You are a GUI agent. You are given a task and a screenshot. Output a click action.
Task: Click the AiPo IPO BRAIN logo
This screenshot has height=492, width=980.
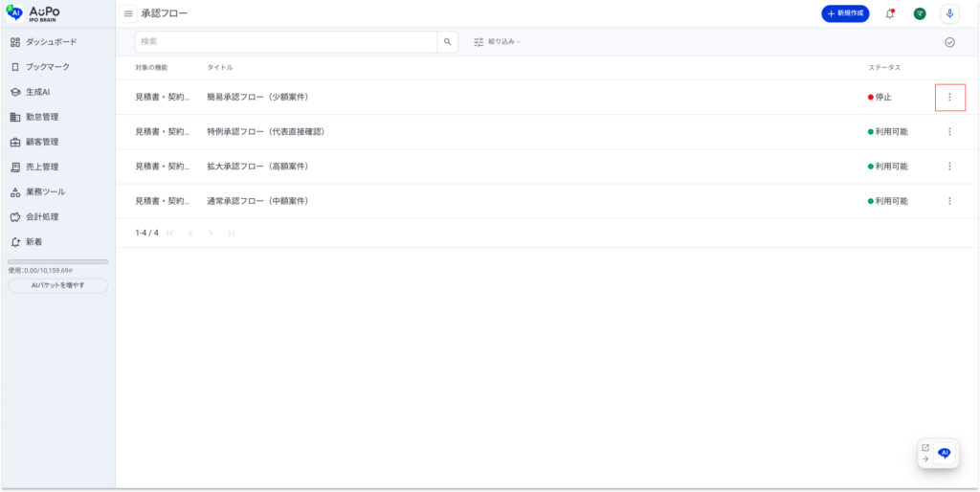33,12
